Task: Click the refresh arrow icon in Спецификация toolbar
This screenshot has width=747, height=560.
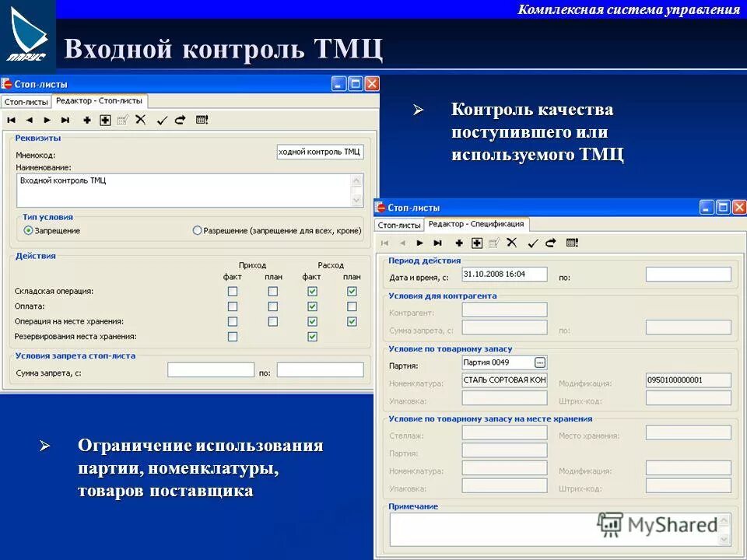Action: (x=551, y=243)
